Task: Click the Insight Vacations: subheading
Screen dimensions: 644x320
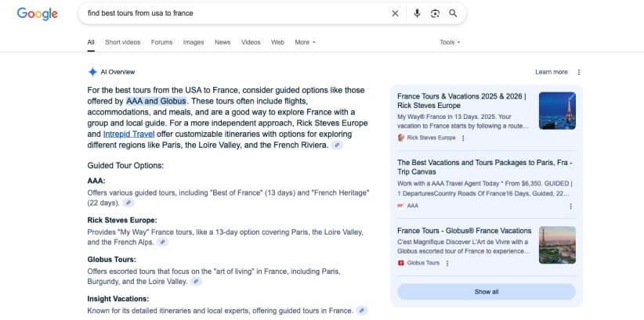Action: tap(118, 299)
